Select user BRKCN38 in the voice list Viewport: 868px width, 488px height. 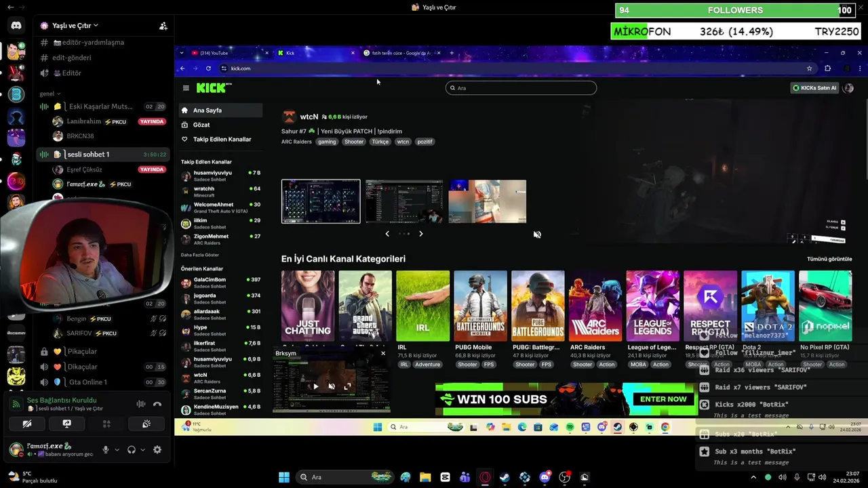[x=79, y=136]
